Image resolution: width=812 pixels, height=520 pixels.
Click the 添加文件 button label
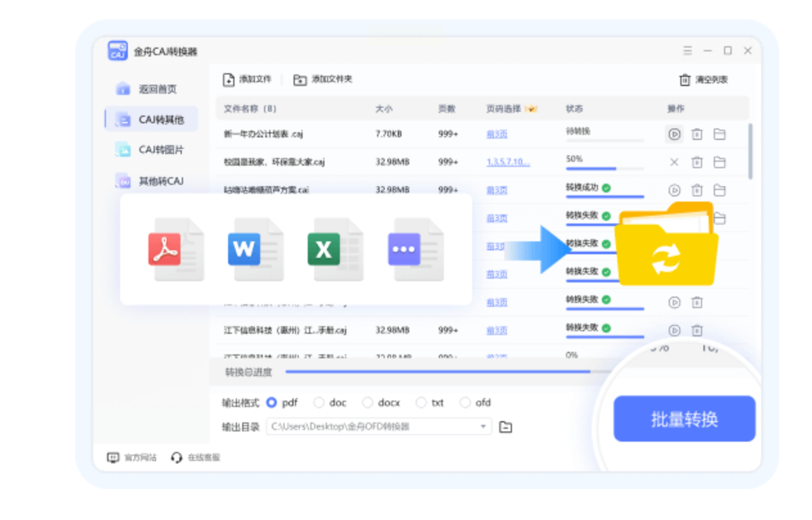255,80
